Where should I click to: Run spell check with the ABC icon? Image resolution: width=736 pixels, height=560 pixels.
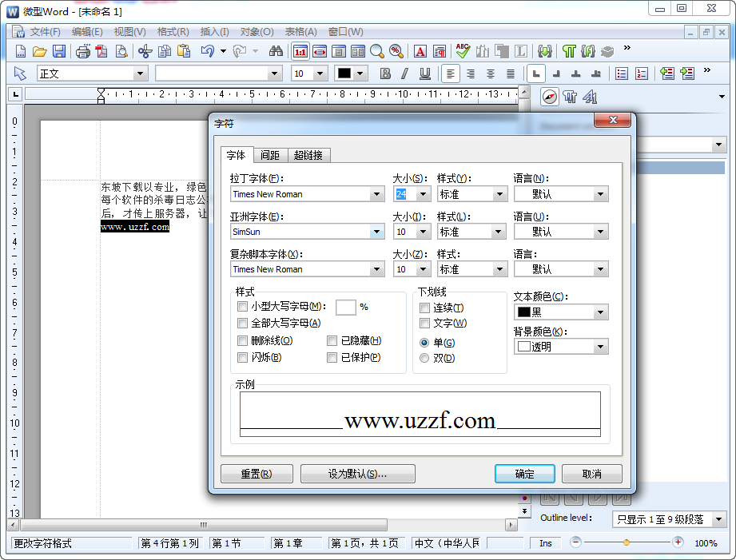click(463, 51)
